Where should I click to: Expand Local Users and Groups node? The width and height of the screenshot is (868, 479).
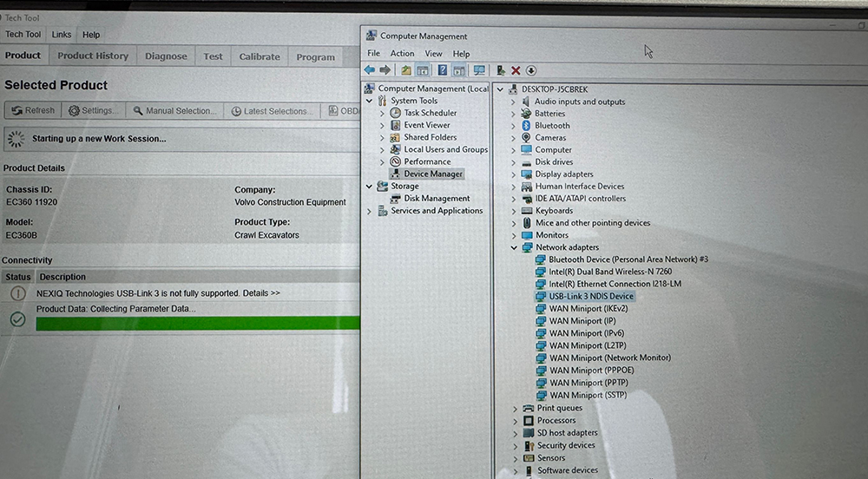pos(382,149)
